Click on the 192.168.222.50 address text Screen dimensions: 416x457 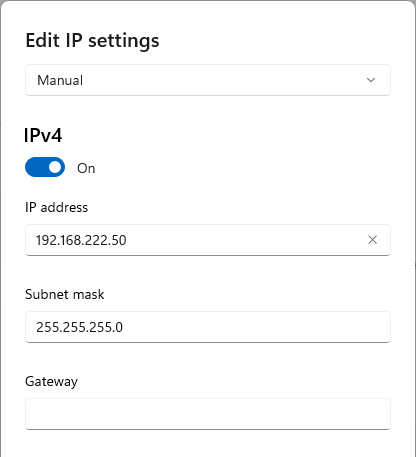click(x=81, y=240)
